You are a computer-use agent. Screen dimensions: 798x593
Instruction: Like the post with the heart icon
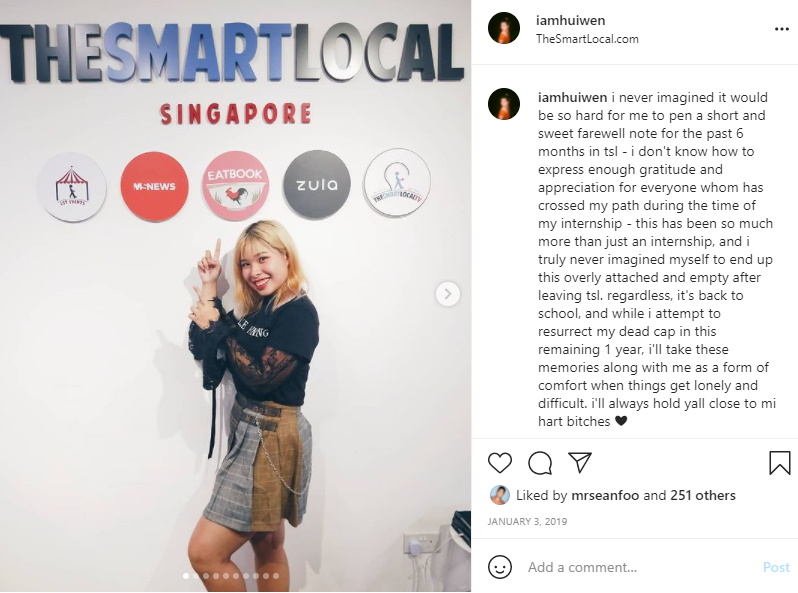point(500,463)
